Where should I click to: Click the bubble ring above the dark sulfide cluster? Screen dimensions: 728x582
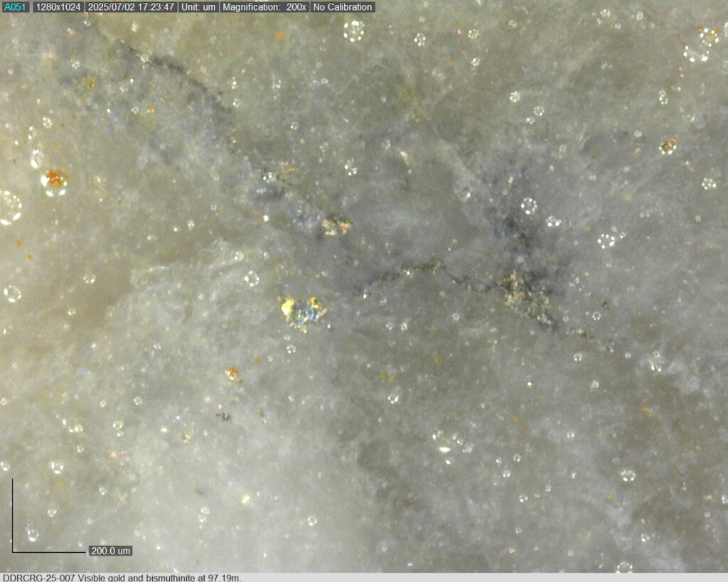coord(528,206)
